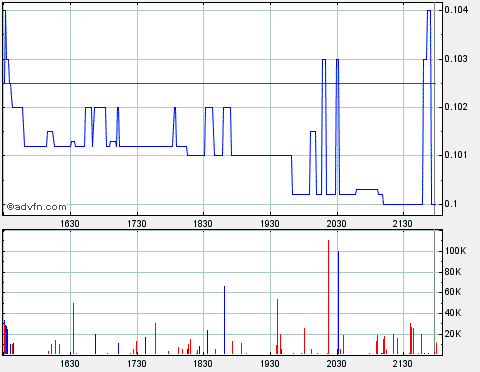This screenshot has height=372, width=480.
Task: Click the 0.103 price axis label
Action: click(456, 59)
